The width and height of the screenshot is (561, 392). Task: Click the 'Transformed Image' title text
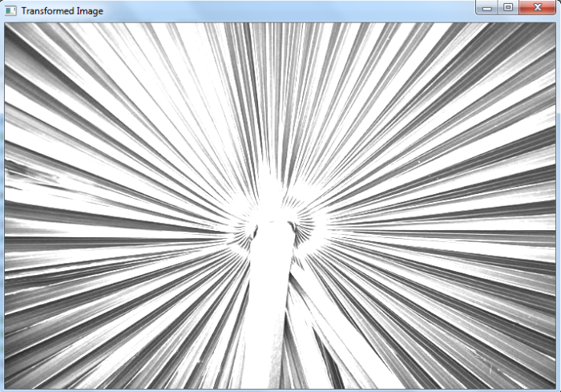coord(63,11)
